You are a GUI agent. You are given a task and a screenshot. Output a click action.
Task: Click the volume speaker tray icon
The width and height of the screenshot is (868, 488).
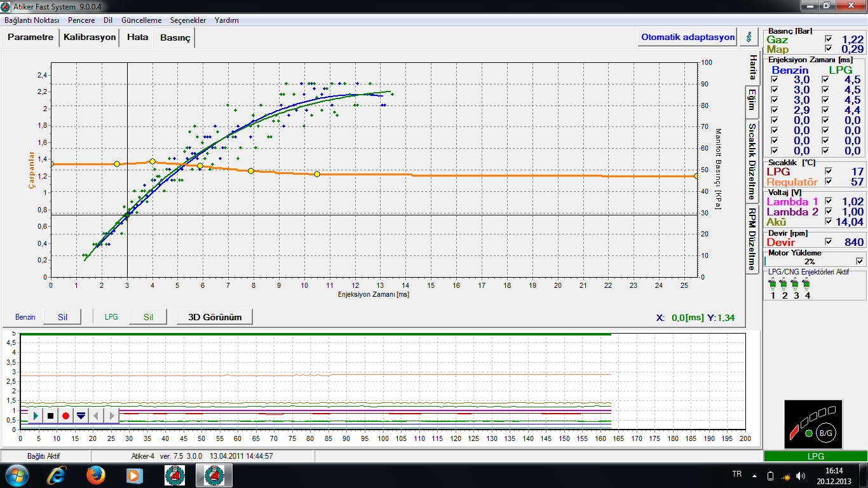pyautogui.click(x=801, y=475)
